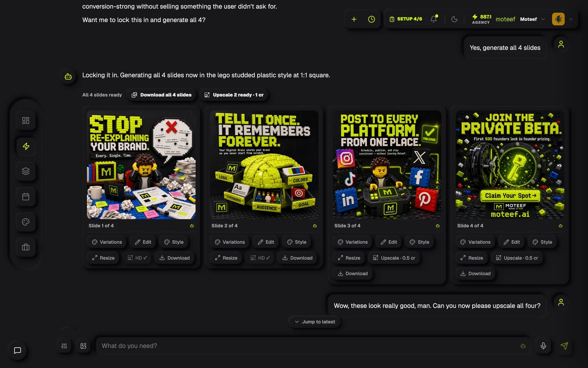The image size is (588, 368).
Task: Click Download all 4 slides
Action: tap(161, 95)
